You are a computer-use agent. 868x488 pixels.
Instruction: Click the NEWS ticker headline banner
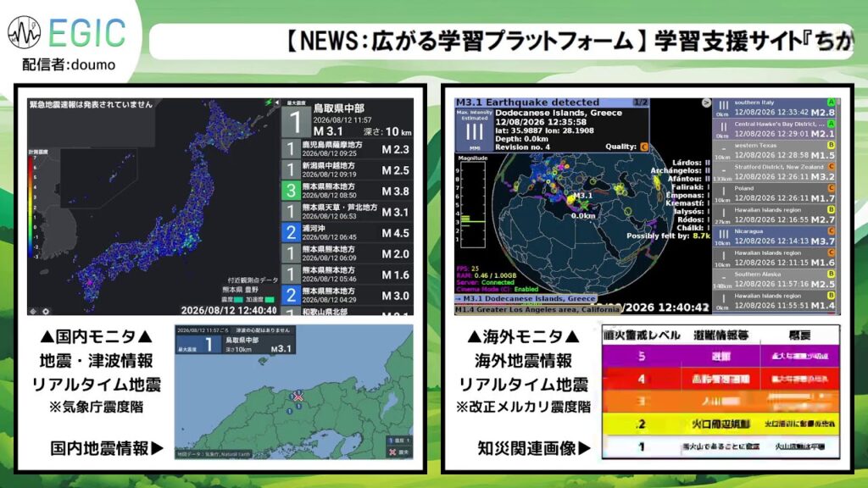[501, 41]
